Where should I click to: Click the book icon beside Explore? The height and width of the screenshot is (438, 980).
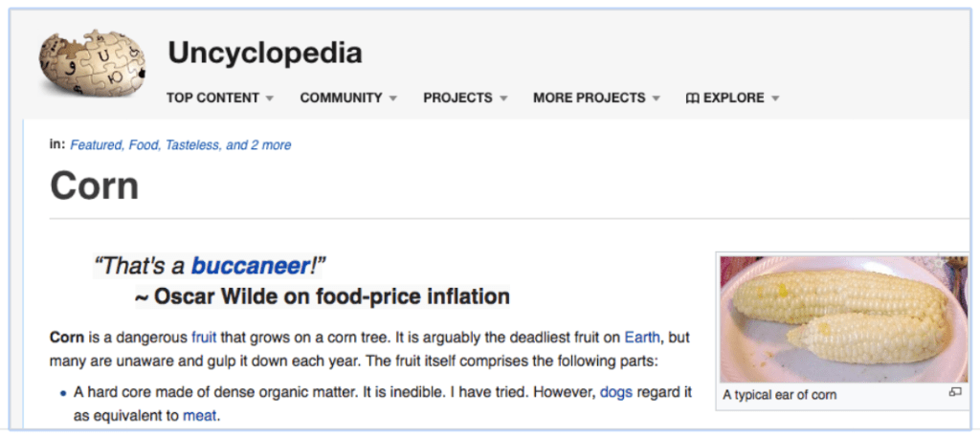click(x=692, y=98)
